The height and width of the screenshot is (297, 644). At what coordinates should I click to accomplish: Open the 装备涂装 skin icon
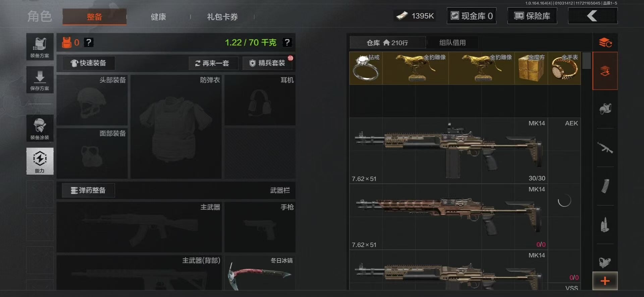click(x=40, y=128)
